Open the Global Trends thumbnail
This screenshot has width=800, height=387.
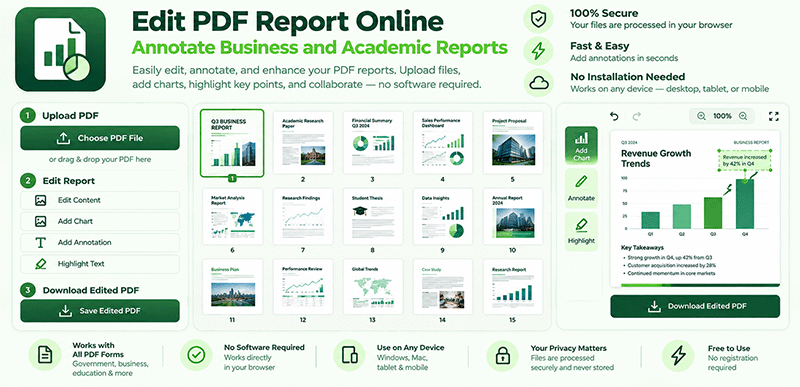point(372,287)
